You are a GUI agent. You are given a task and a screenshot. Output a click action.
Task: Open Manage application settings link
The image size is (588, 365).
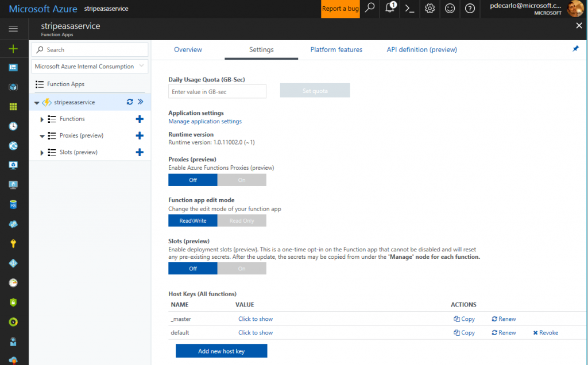click(205, 122)
